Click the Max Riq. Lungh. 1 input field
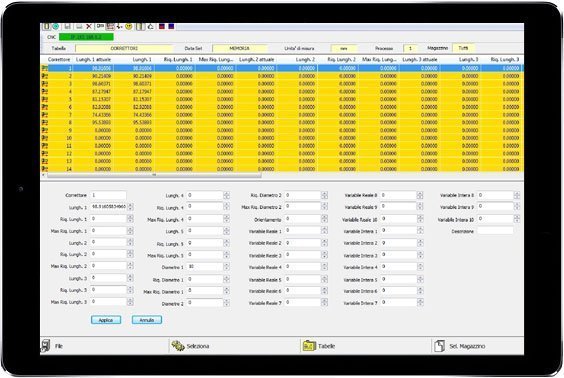 coord(108,231)
